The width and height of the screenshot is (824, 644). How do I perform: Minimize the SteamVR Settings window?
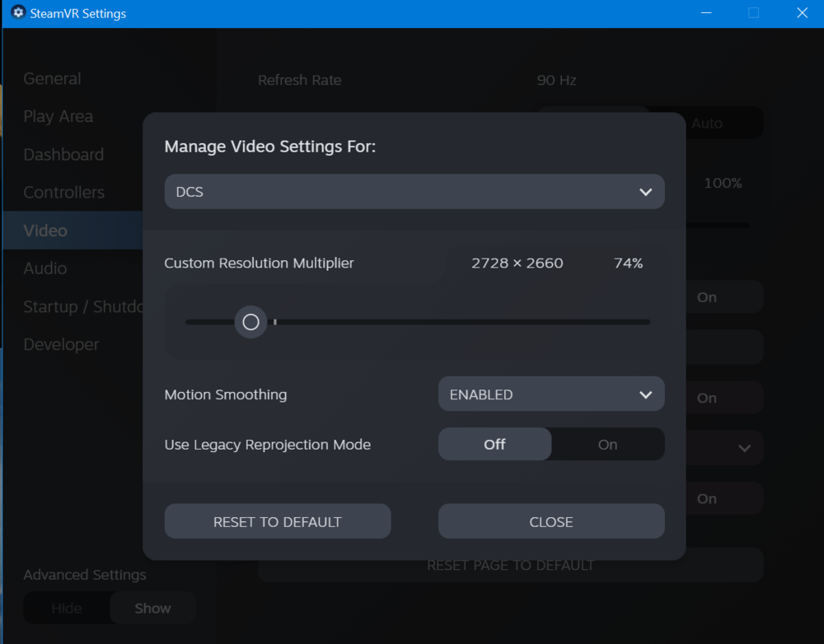pos(706,13)
